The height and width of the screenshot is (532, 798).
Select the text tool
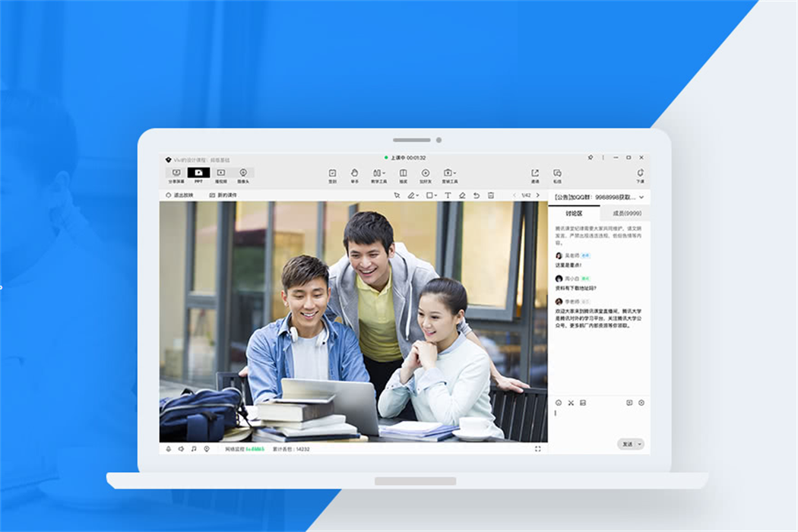[x=448, y=195]
